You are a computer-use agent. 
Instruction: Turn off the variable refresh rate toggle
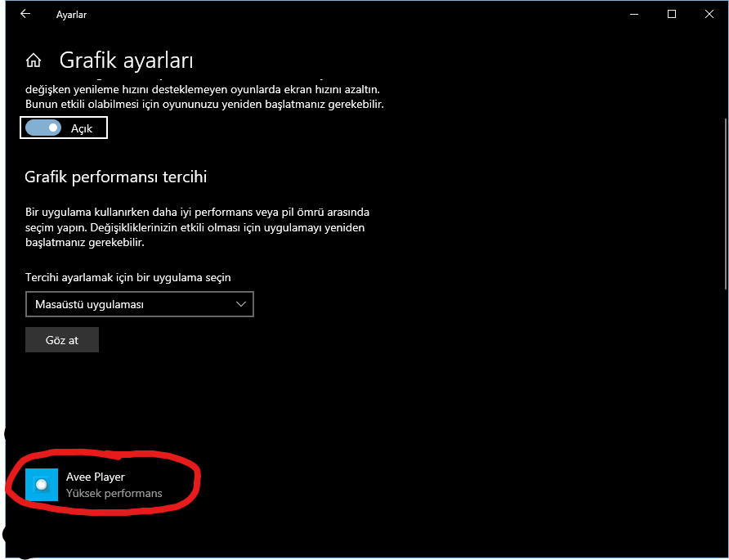click(43, 128)
